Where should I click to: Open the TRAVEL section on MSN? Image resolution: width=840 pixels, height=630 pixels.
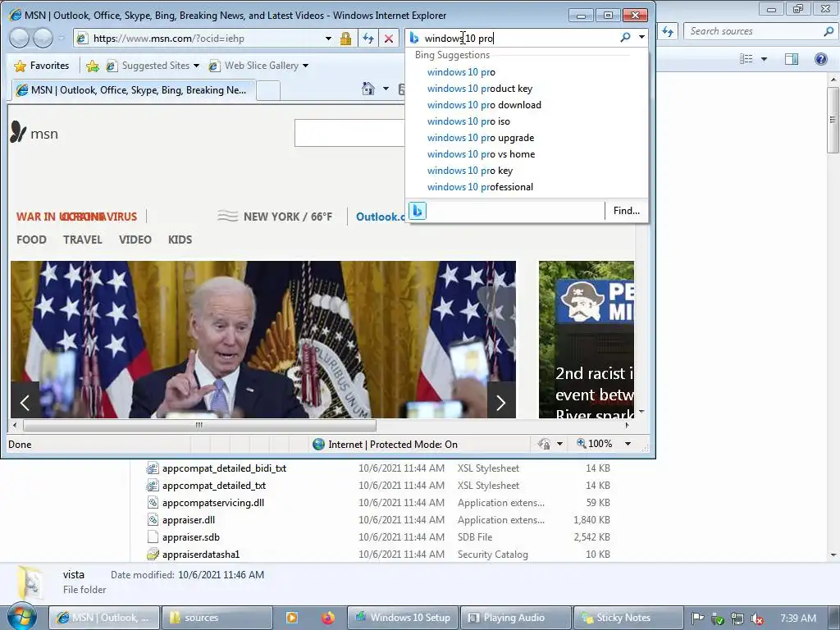[83, 240]
